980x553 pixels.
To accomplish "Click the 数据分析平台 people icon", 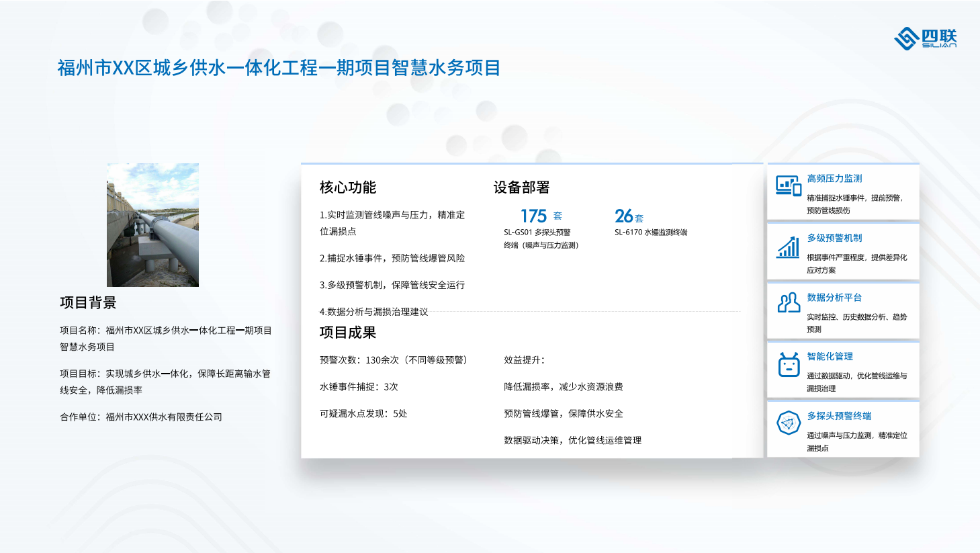I will (788, 303).
